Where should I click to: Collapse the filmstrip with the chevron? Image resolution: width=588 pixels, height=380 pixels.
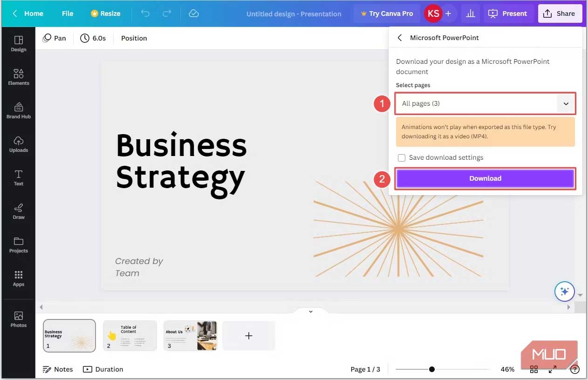(x=310, y=311)
